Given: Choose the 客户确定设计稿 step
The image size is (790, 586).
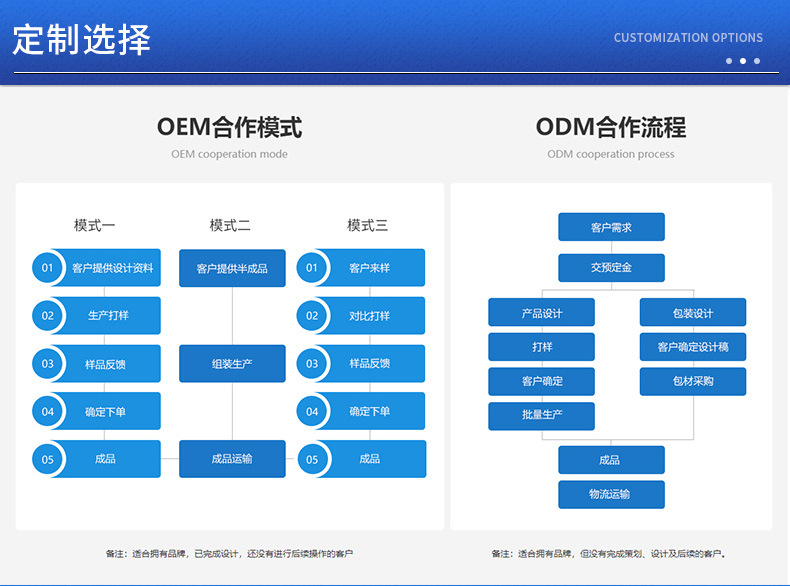Looking at the screenshot, I should point(693,347).
